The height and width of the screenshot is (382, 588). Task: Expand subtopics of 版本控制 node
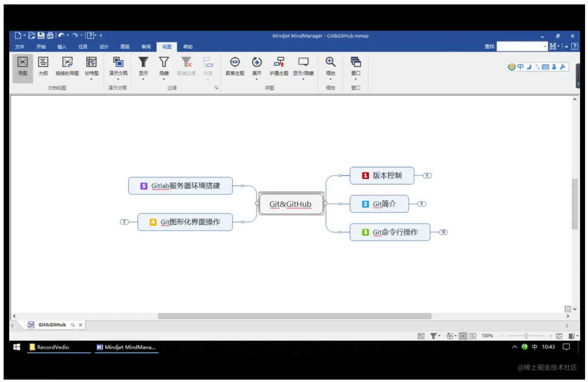[x=427, y=175]
